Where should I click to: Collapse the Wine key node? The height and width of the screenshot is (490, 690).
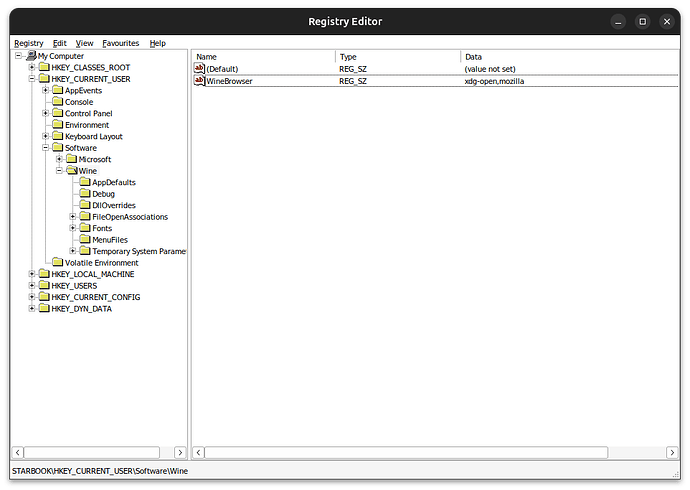[60, 171]
